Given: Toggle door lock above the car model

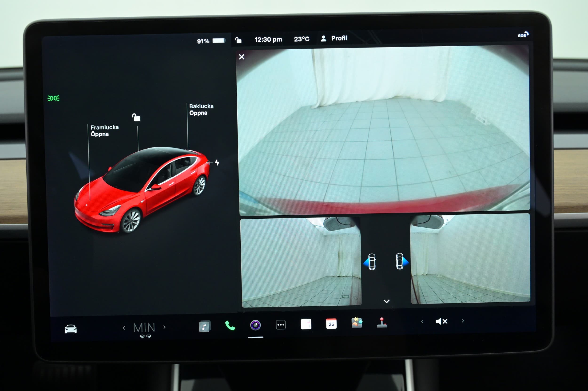Looking at the screenshot, I should [x=136, y=117].
